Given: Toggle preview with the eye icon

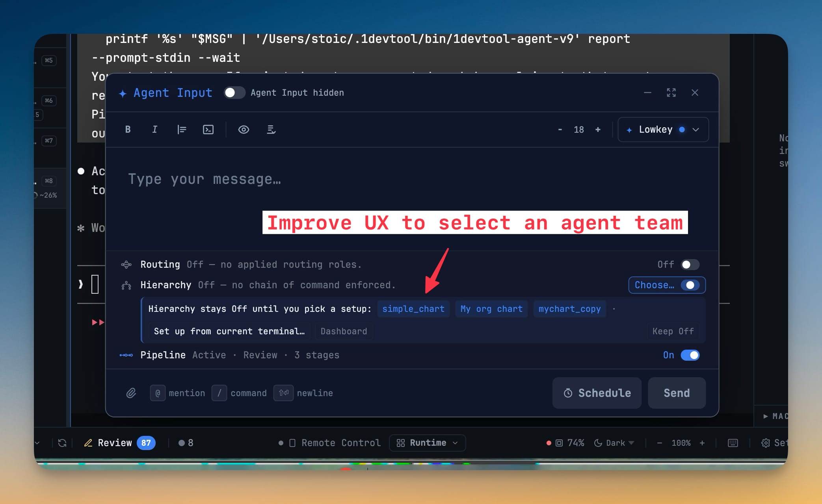Looking at the screenshot, I should (x=244, y=130).
